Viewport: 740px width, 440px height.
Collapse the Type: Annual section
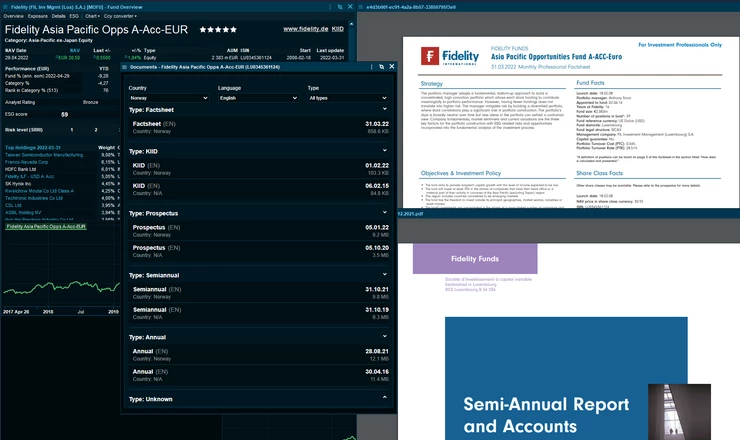pyautogui.click(x=385, y=336)
